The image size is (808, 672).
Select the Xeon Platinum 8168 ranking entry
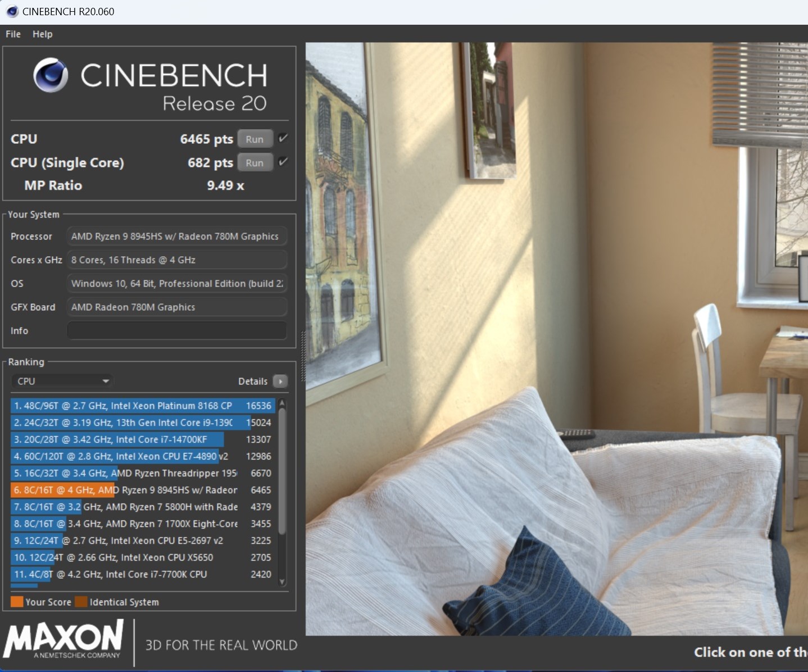[x=143, y=406]
